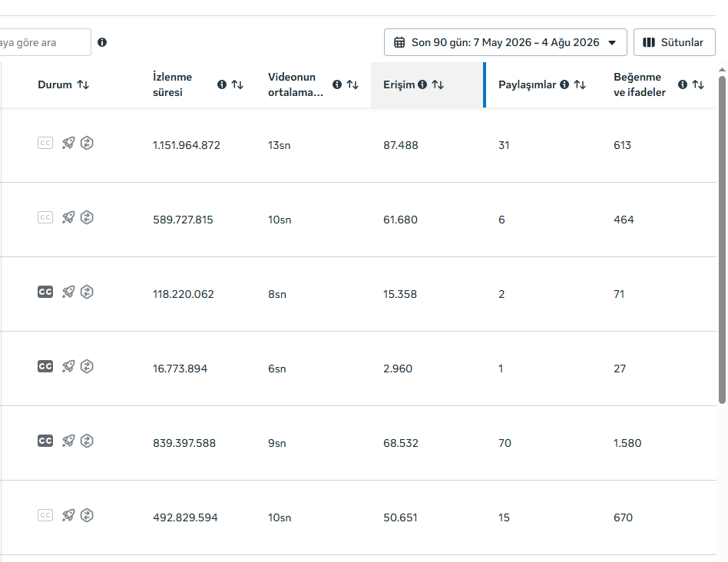
Task: Click the monetization icon in the 61.680 row
Action: [x=87, y=217]
